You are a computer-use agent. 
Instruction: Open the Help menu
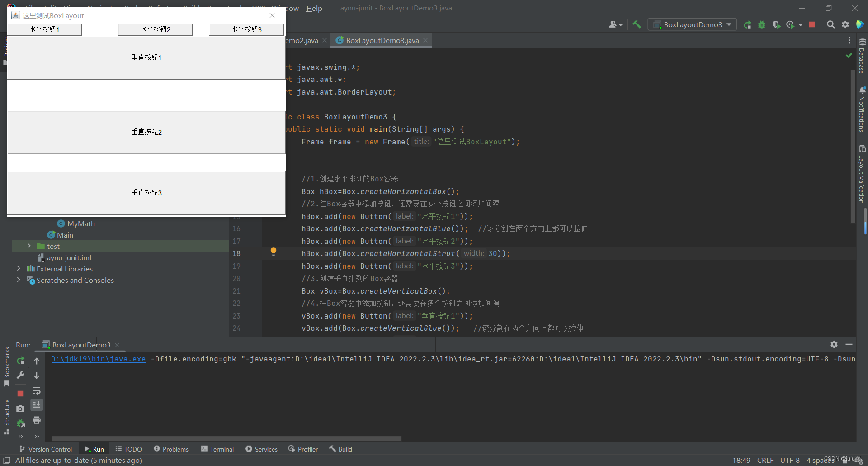click(x=314, y=8)
